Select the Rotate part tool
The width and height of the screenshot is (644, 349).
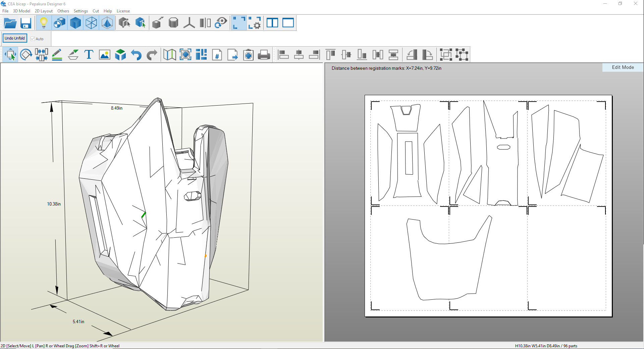click(x=26, y=54)
